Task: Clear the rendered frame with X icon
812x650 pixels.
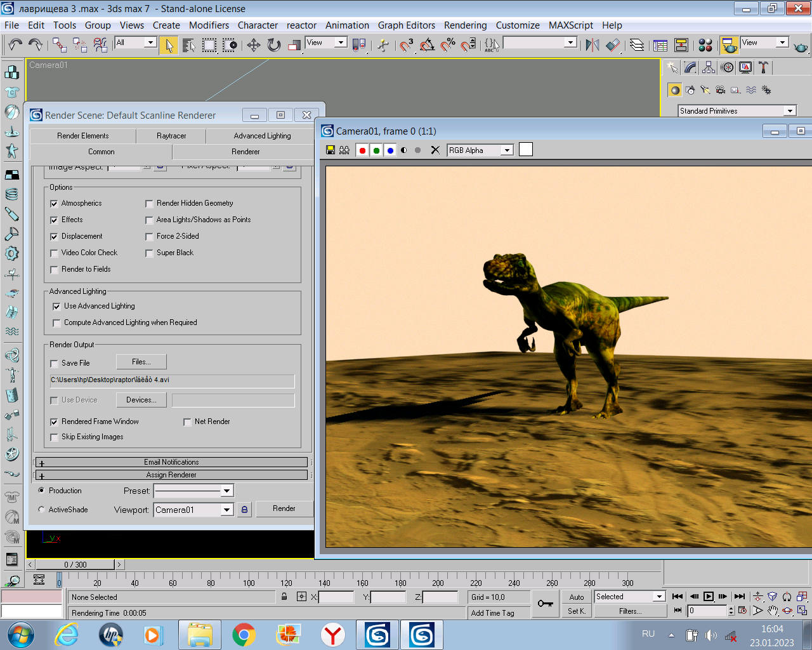Action: [435, 150]
